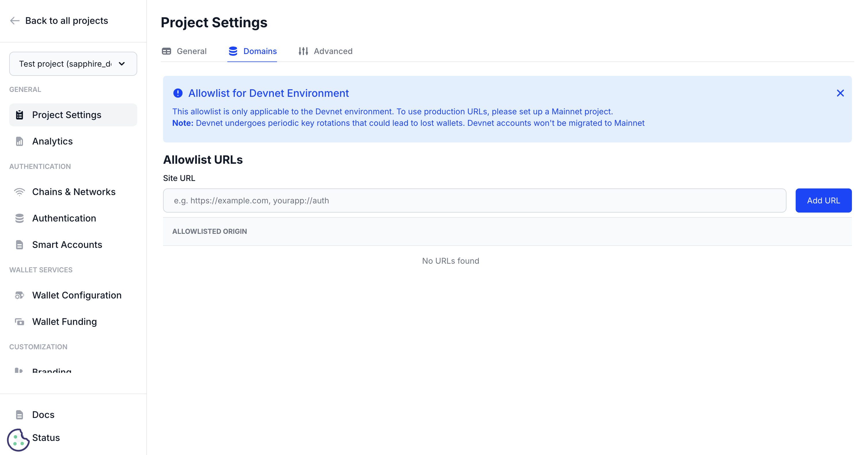Click the Site URL input field

click(x=472, y=200)
